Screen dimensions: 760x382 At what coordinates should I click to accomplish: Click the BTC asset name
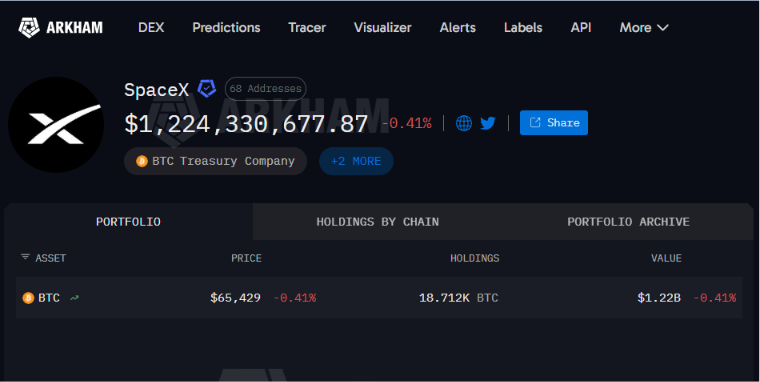coord(48,298)
